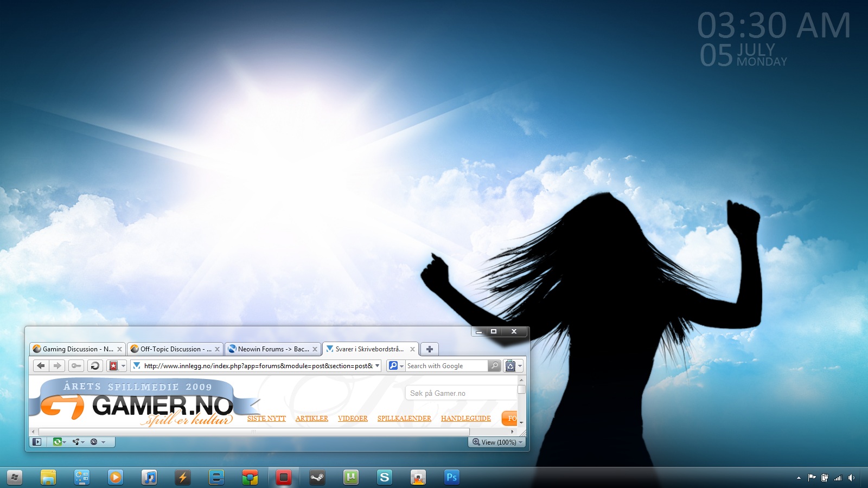Image resolution: width=868 pixels, height=488 pixels.
Task: Click the red Speed Dial star icon
Action: click(x=113, y=366)
